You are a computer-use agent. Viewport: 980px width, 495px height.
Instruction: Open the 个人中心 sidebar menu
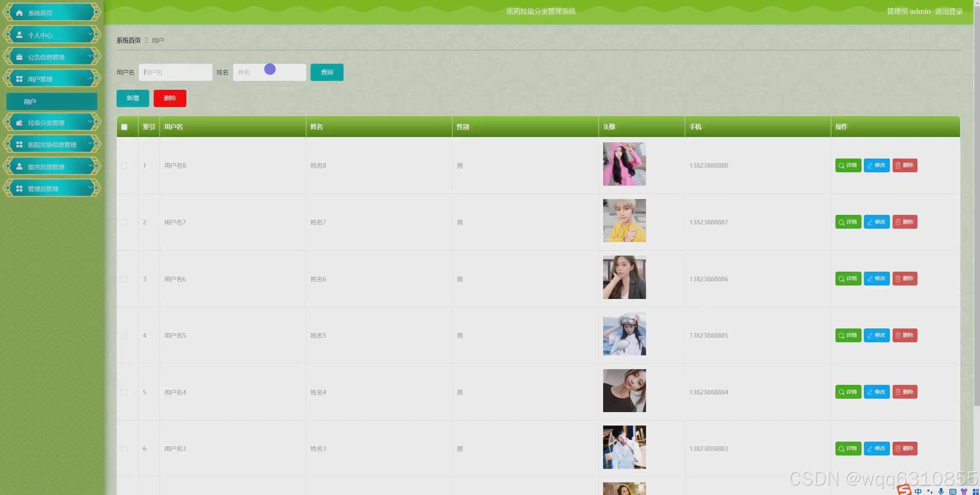point(52,35)
